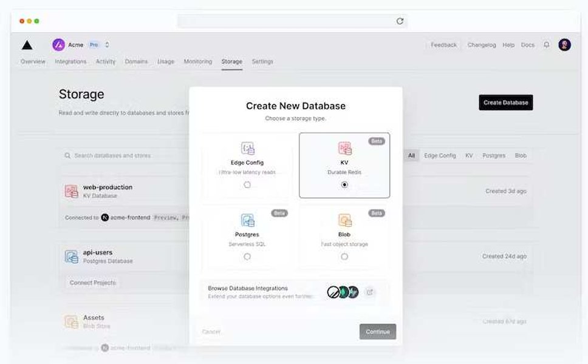
Task: Open the profile avatar menu
Action: pos(565,44)
